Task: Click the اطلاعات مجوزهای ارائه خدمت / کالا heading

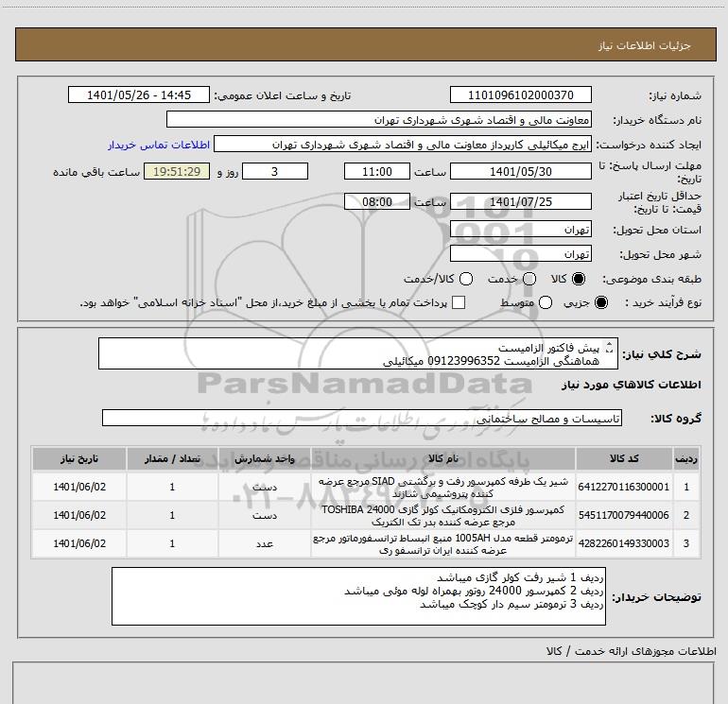Action: [x=631, y=651]
